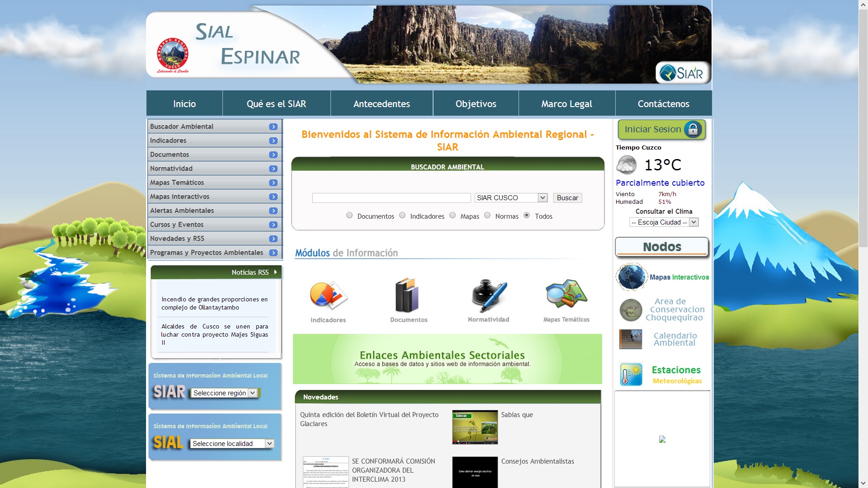The height and width of the screenshot is (488, 868).
Task: Click the Calendario Ambiental icon
Action: 631,339
